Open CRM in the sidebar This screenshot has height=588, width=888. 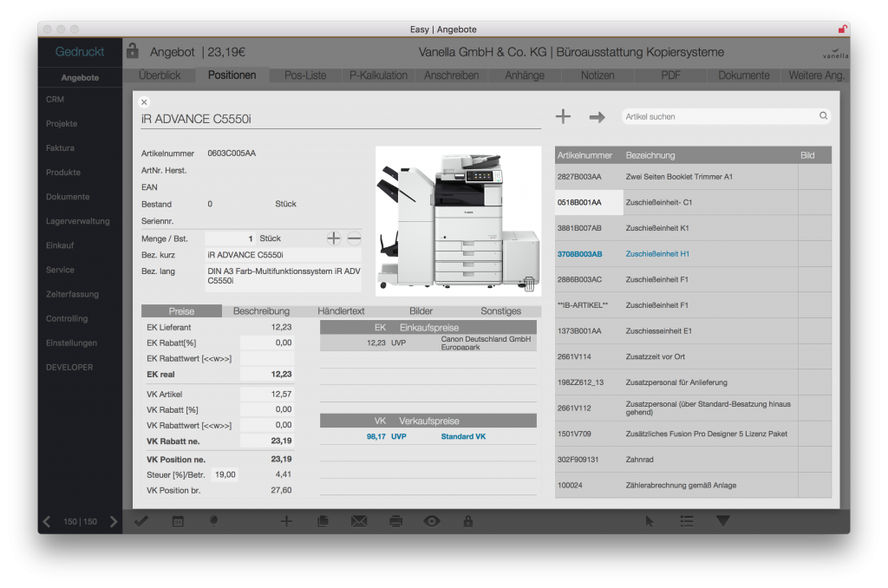click(x=55, y=99)
